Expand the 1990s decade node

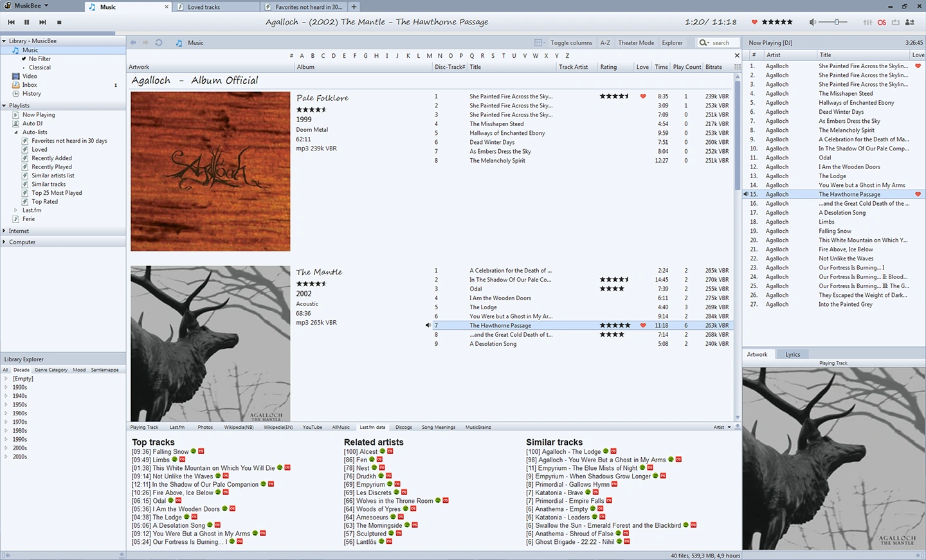coord(6,440)
